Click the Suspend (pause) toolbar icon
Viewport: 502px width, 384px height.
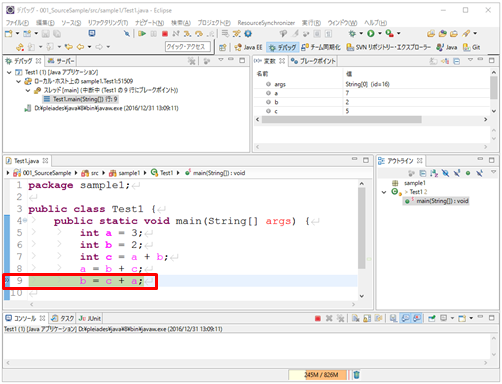point(154,33)
